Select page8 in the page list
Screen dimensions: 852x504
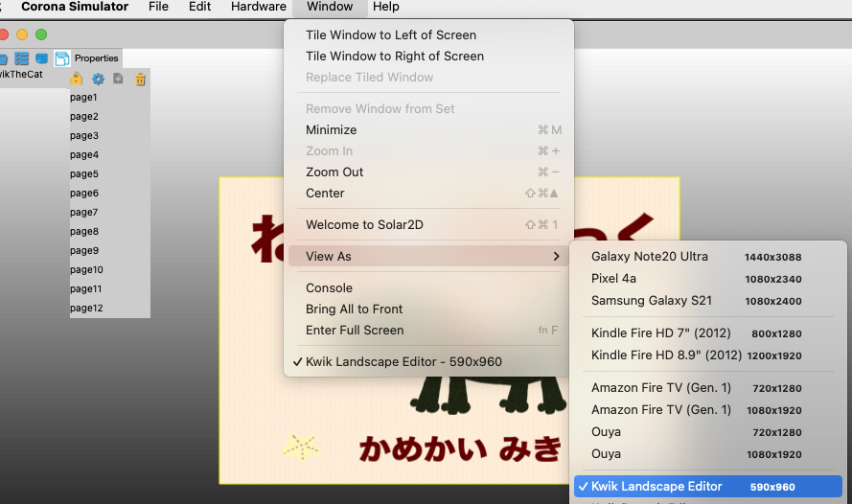pos(84,231)
